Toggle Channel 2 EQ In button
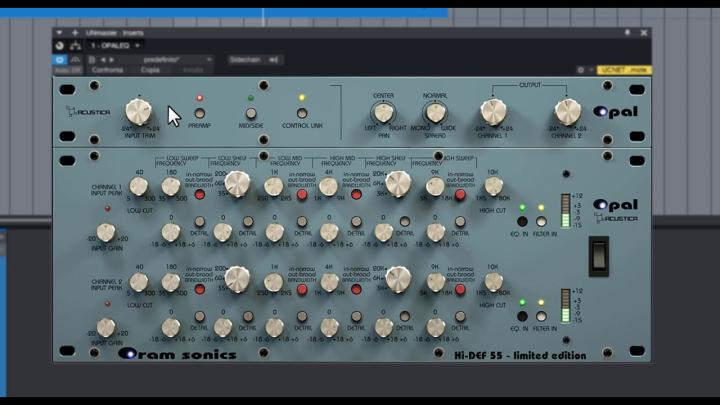 coord(522,316)
